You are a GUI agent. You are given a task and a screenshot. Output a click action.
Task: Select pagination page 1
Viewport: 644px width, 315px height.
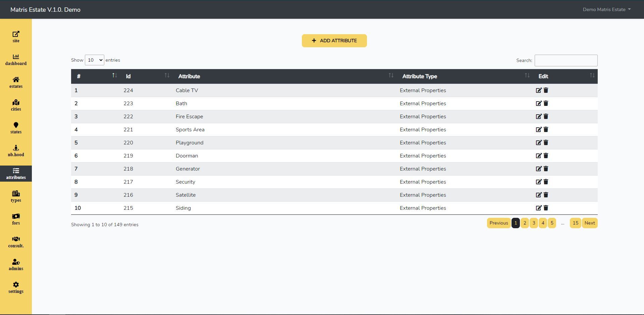tap(516, 223)
